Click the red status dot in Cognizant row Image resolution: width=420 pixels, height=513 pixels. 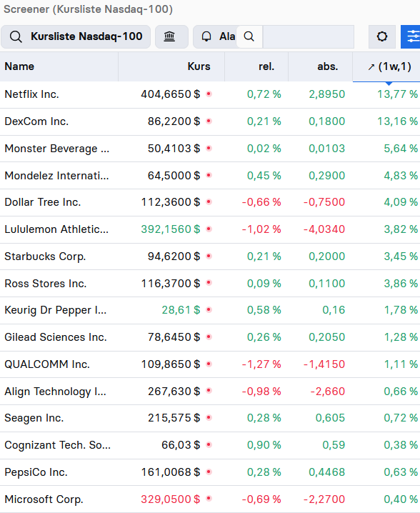coord(209,445)
